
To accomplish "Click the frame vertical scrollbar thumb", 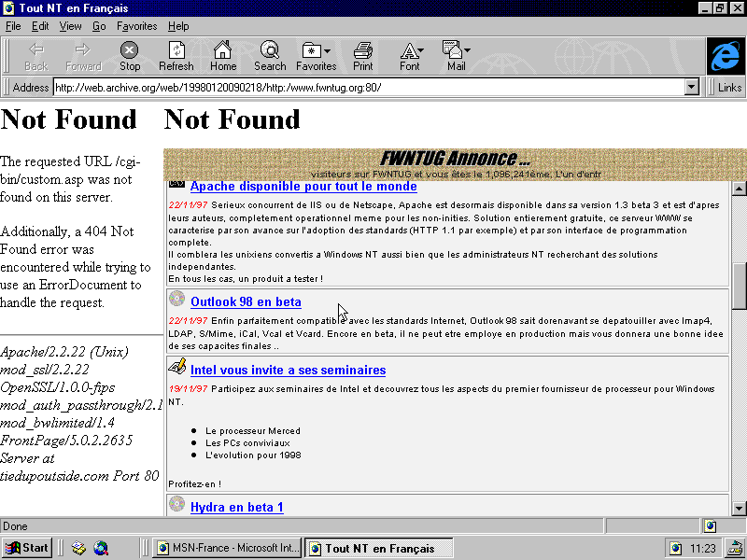I will [x=739, y=286].
